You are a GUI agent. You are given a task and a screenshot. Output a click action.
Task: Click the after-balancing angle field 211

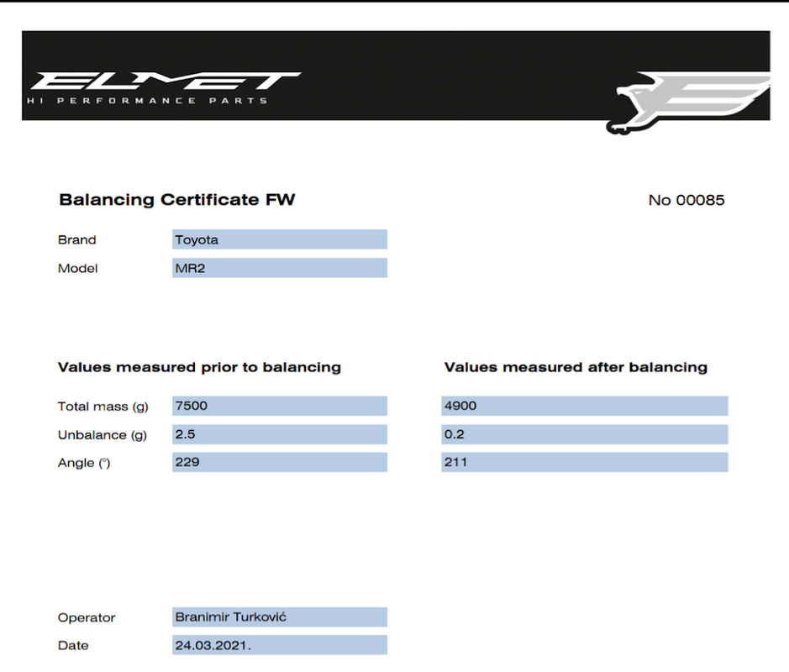coord(585,462)
